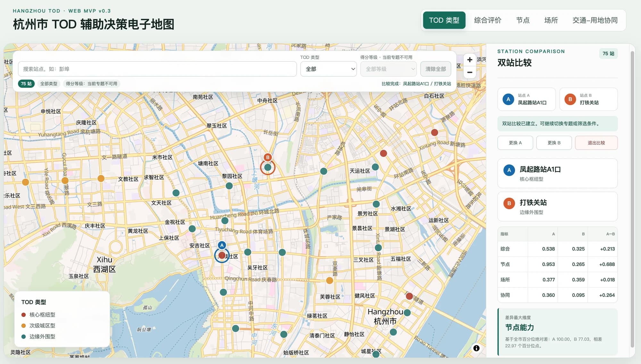Click the 75 站 badge in comparison panel
Screen dimensions: 641x364
click(x=608, y=54)
